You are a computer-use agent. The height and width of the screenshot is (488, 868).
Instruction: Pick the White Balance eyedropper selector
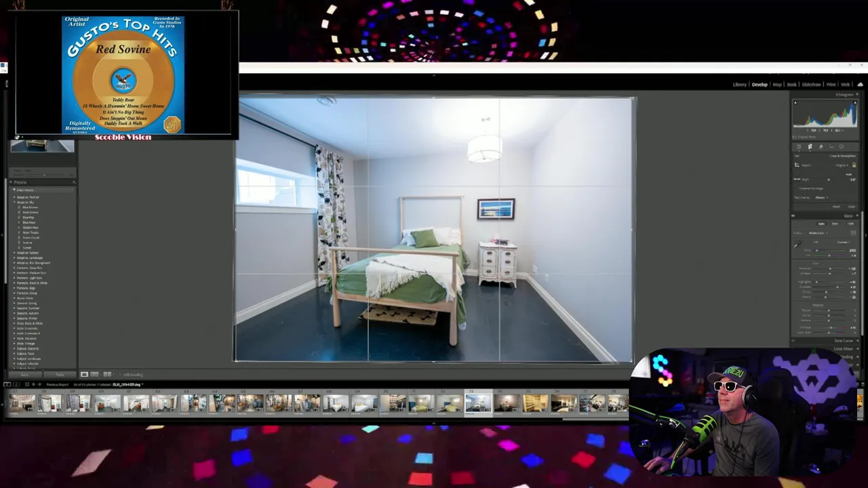(797, 244)
